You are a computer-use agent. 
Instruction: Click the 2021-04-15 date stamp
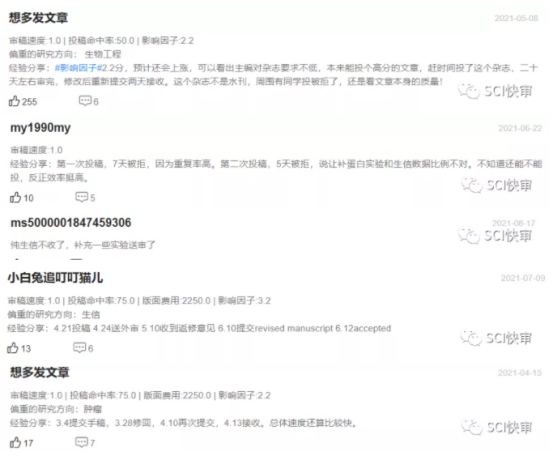coord(520,373)
